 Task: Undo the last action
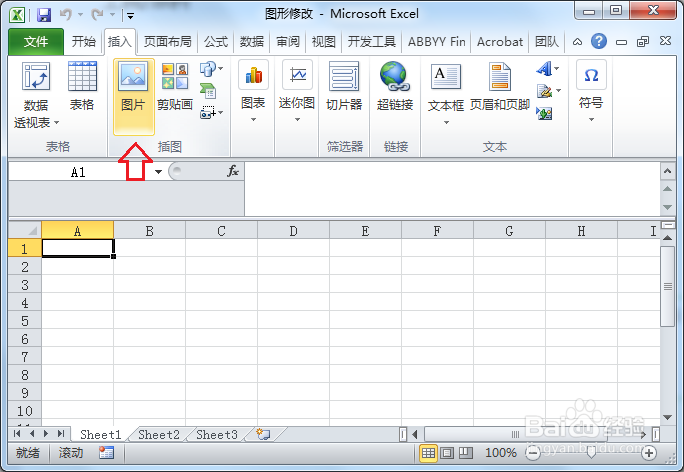pyautogui.click(x=65, y=15)
